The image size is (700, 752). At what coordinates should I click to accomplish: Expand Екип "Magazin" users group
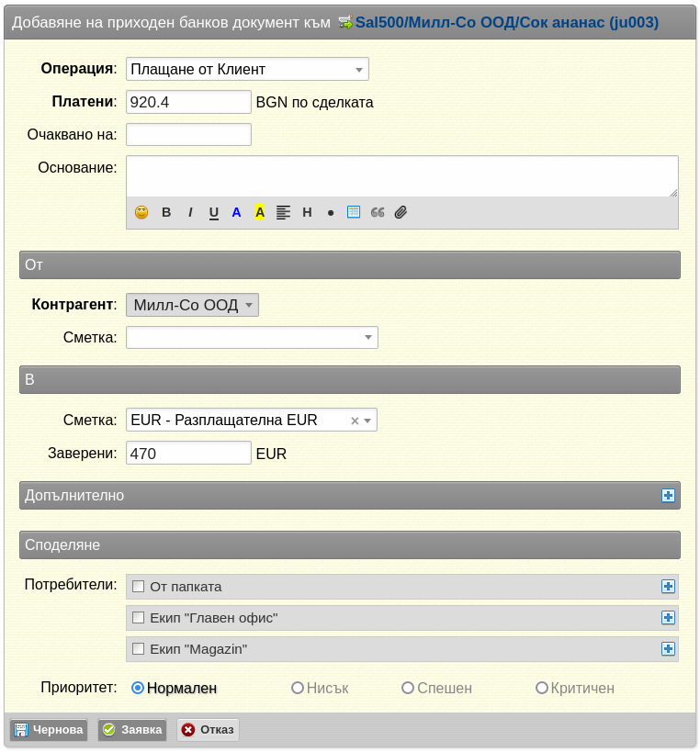click(668, 649)
